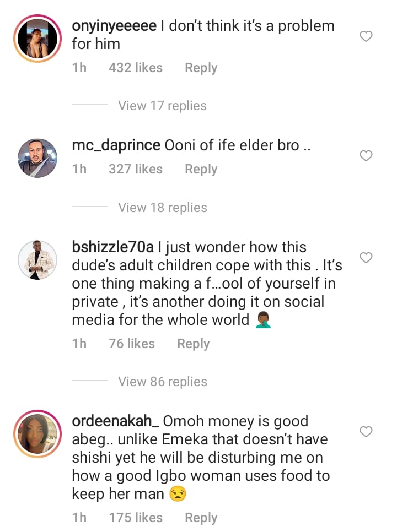View who gave 432 likes
The image size is (397, 532).
pos(136,68)
